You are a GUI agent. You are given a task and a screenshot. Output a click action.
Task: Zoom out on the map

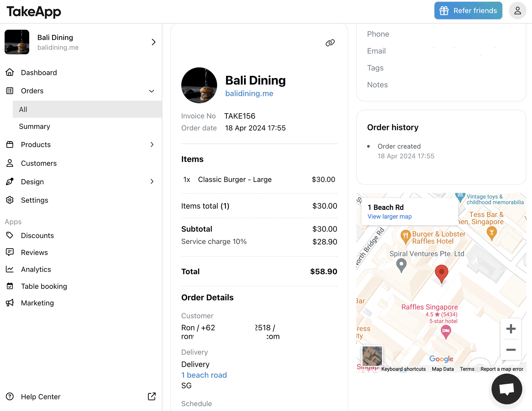511,350
